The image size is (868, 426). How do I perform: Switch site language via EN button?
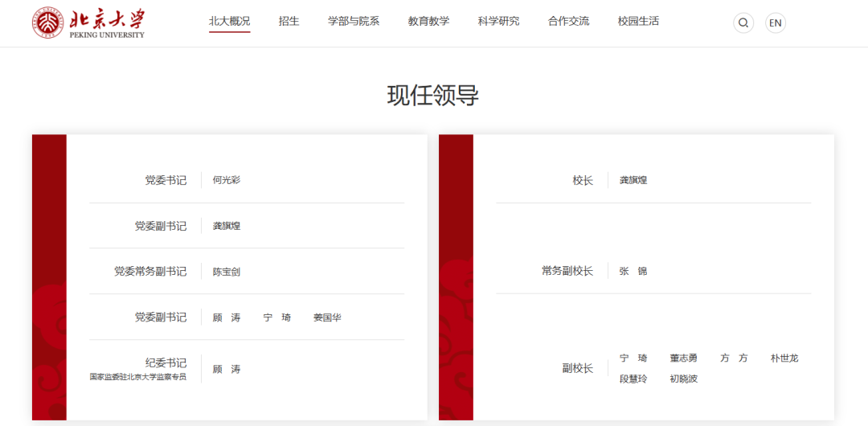pyautogui.click(x=776, y=23)
